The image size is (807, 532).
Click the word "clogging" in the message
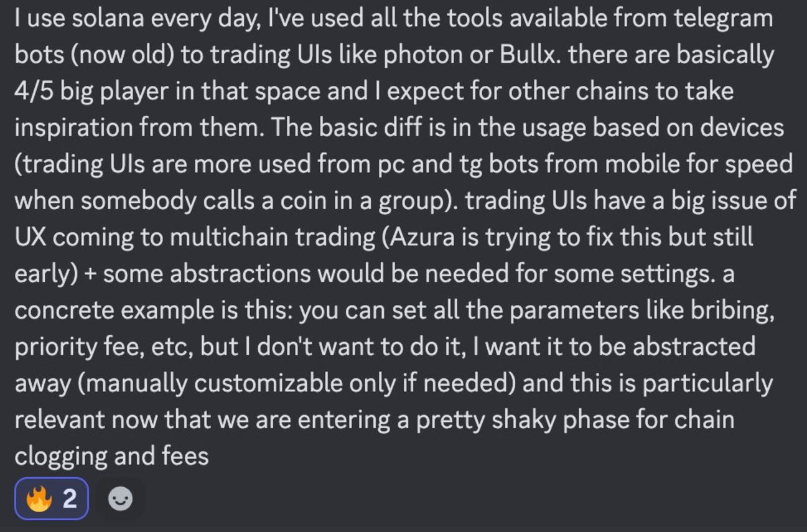[60, 457]
